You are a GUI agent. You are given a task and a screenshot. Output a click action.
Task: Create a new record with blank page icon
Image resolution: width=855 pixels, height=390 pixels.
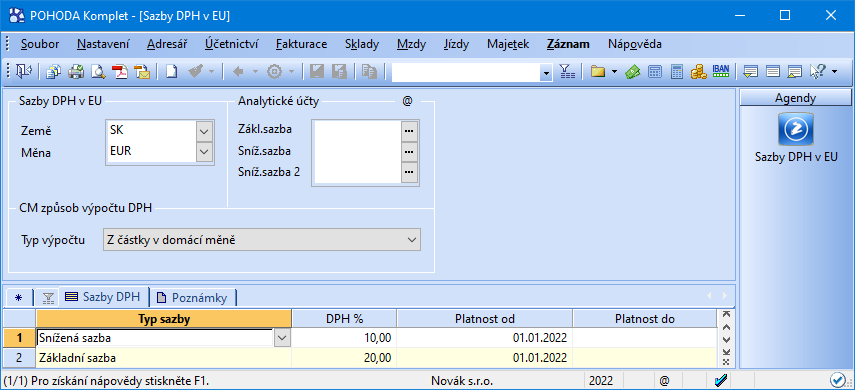(x=172, y=71)
